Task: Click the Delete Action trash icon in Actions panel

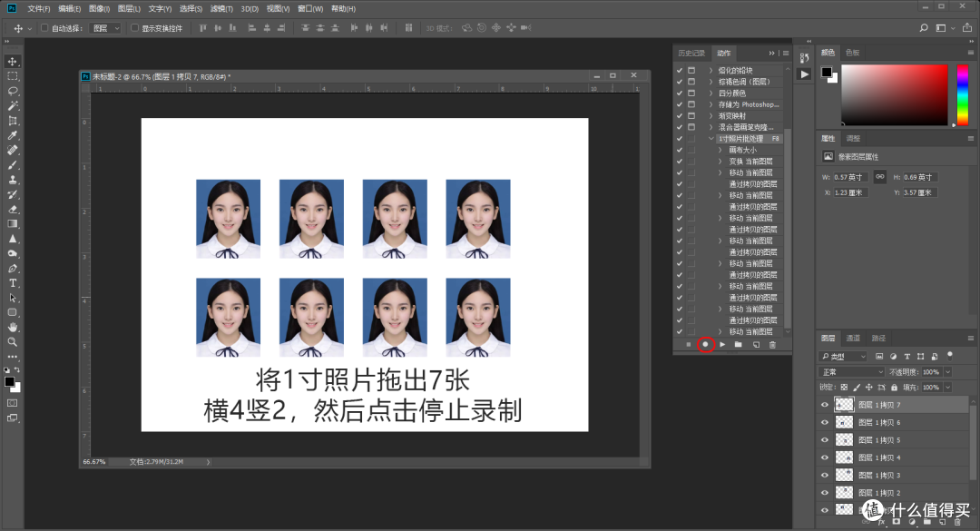Action: [x=773, y=344]
